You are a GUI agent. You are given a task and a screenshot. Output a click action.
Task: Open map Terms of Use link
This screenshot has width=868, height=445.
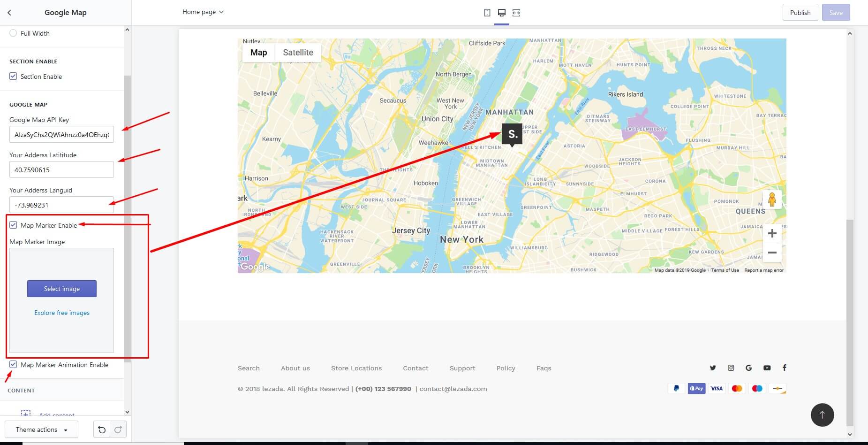coord(725,270)
